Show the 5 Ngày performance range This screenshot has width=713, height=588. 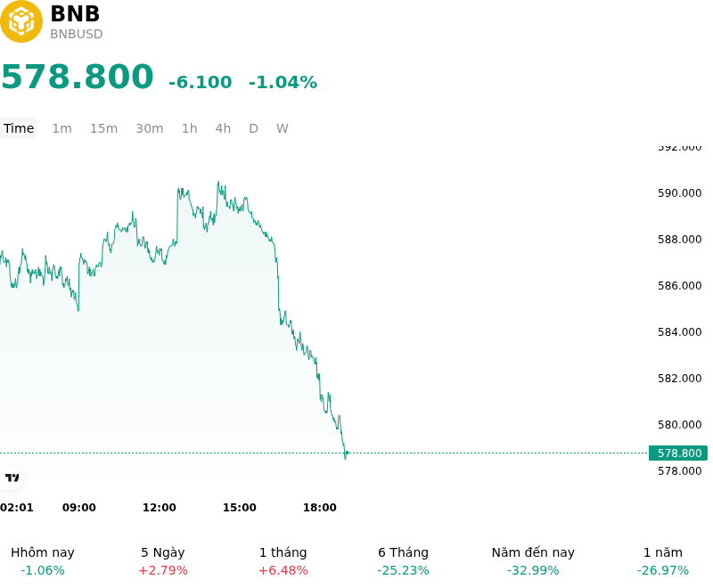pyautogui.click(x=163, y=561)
